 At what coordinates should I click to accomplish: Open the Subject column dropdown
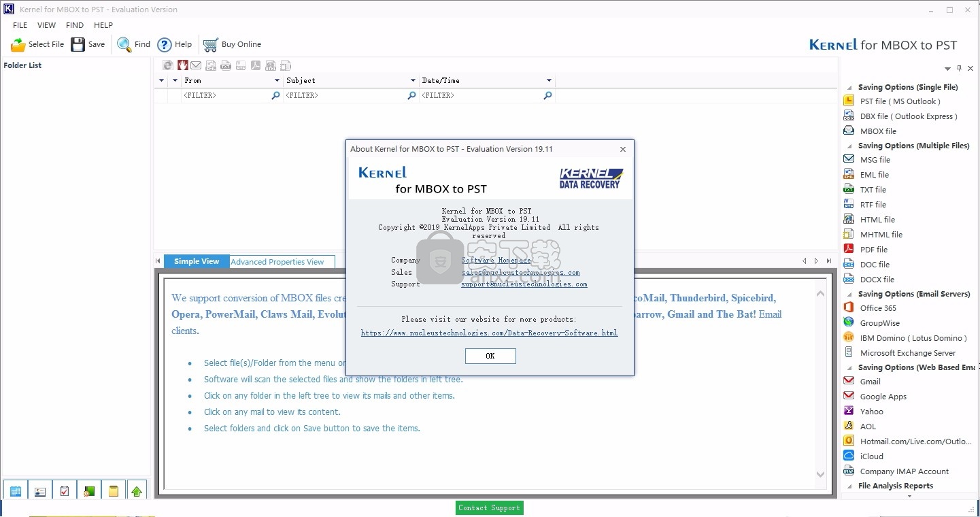click(x=413, y=80)
